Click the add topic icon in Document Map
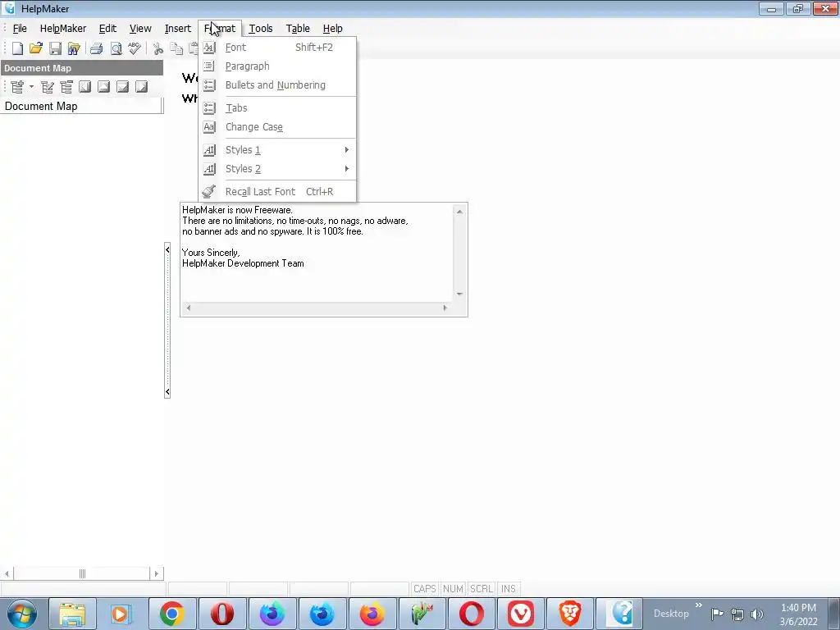 [x=18, y=87]
